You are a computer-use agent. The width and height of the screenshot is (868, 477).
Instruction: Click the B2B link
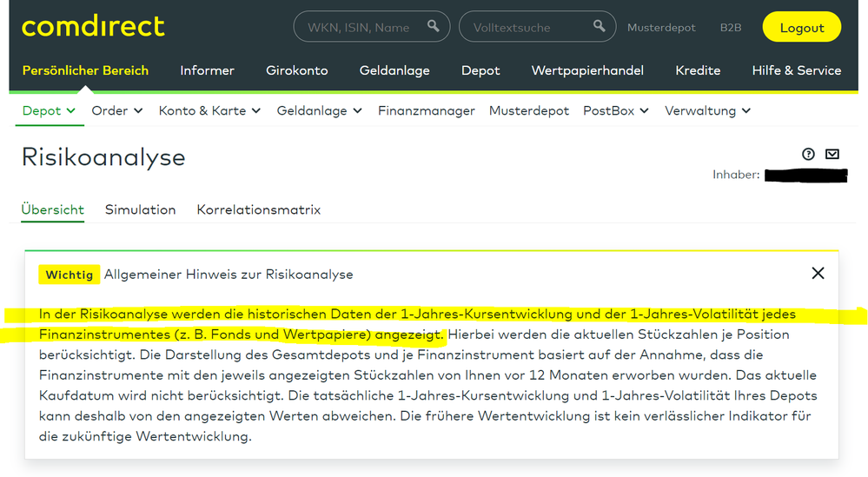pyautogui.click(x=731, y=27)
